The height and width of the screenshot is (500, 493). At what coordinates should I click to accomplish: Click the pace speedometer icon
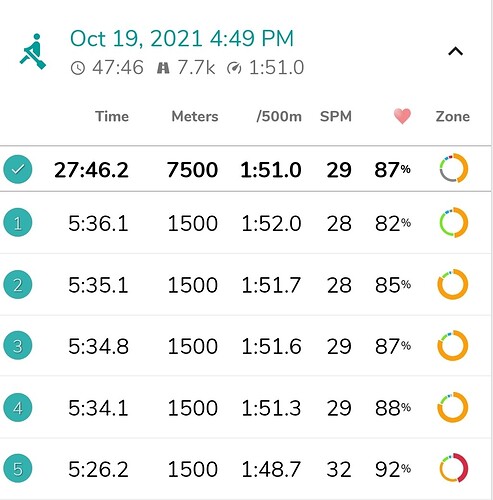[x=234, y=68]
